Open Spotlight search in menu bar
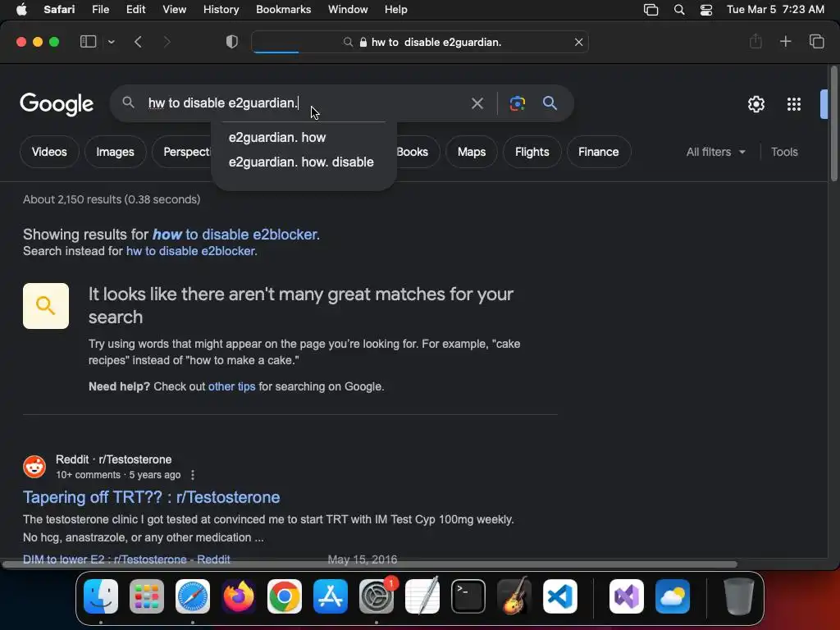 (x=679, y=10)
